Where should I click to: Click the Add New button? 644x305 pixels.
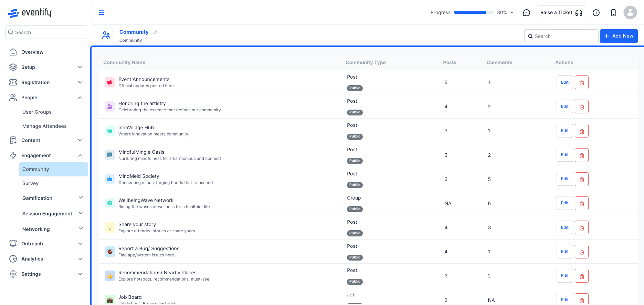[x=619, y=36]
